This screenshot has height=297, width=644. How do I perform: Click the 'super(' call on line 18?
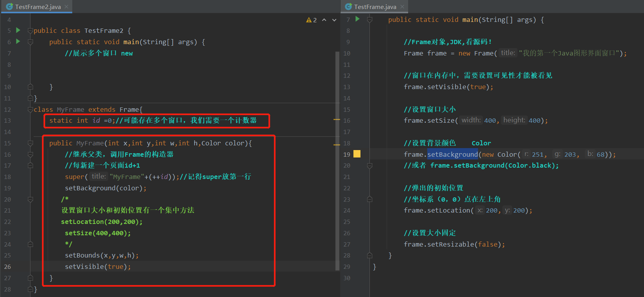click(76, 177)
